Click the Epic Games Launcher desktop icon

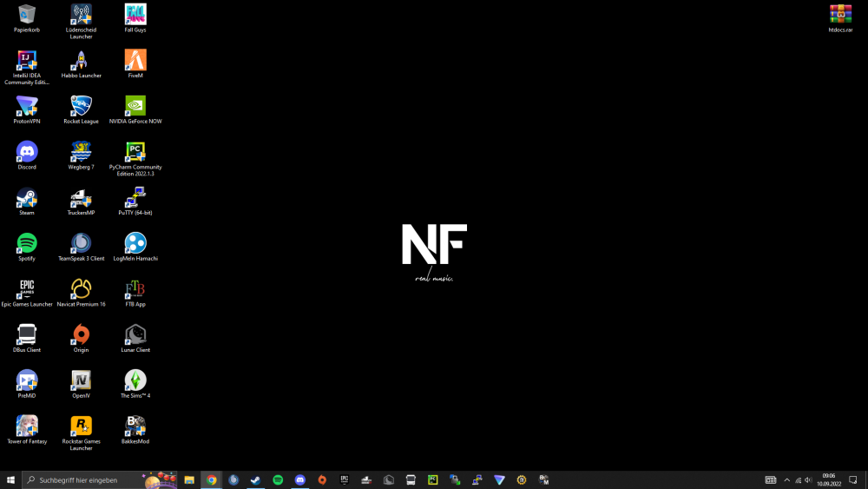coord(27,289)
